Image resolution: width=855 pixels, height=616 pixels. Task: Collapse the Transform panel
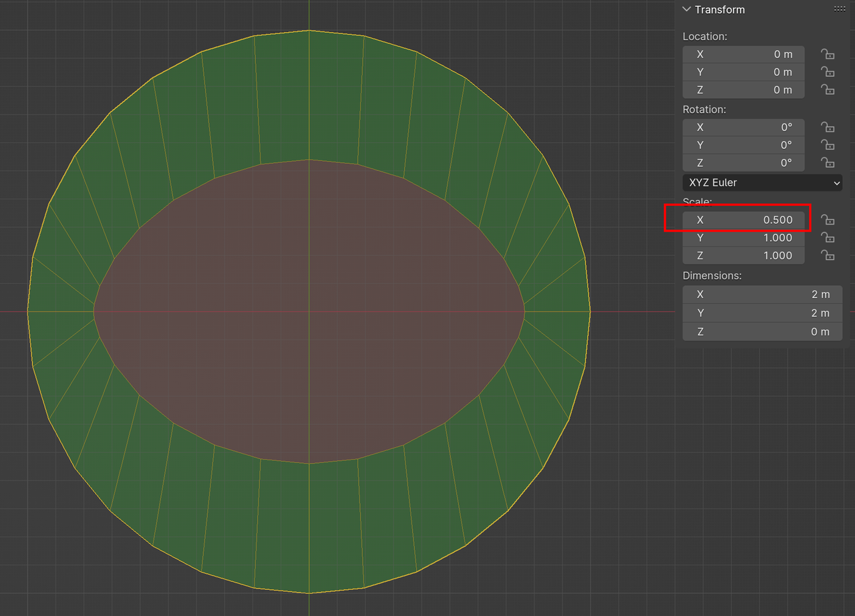[687, 9]
